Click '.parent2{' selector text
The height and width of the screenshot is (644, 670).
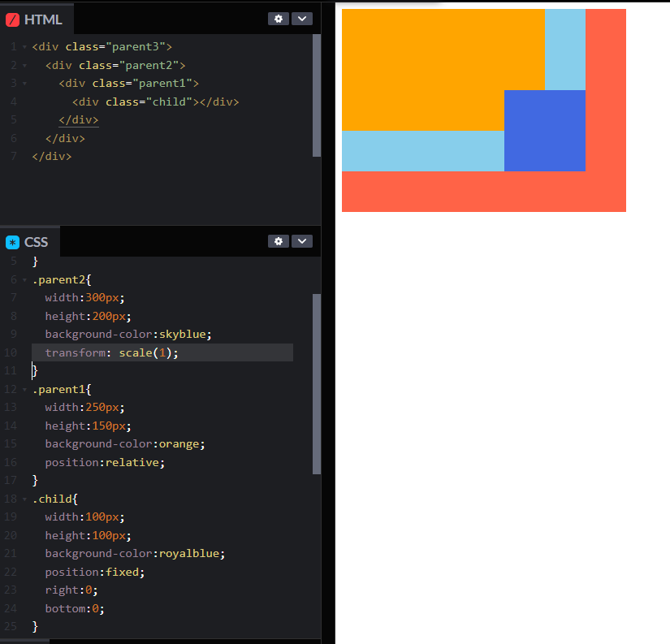(x=62, y=280)
